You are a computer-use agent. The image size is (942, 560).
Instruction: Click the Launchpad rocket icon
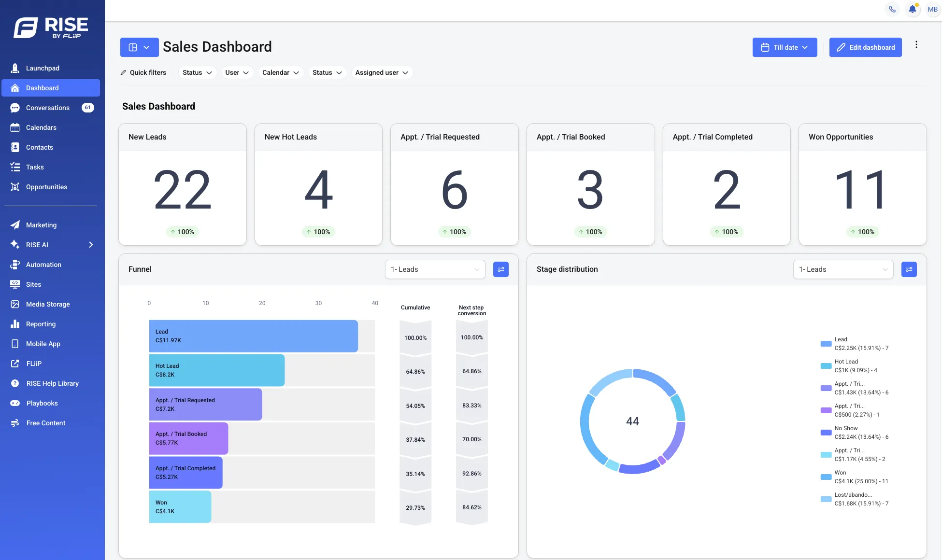coord(15,68)
